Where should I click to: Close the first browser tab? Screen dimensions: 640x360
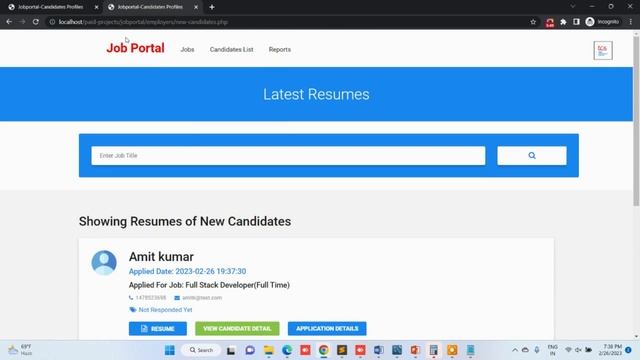pyautogui.click(x=96, y=7)
